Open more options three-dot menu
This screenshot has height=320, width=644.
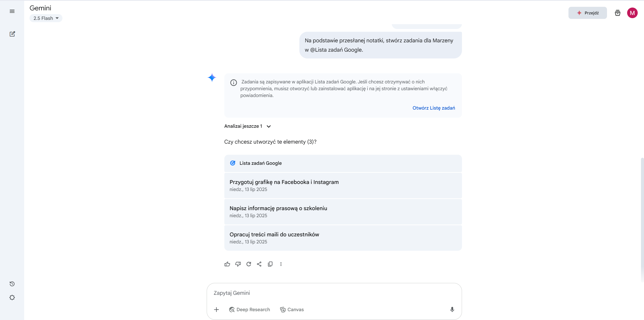click(x=281, y=264)
